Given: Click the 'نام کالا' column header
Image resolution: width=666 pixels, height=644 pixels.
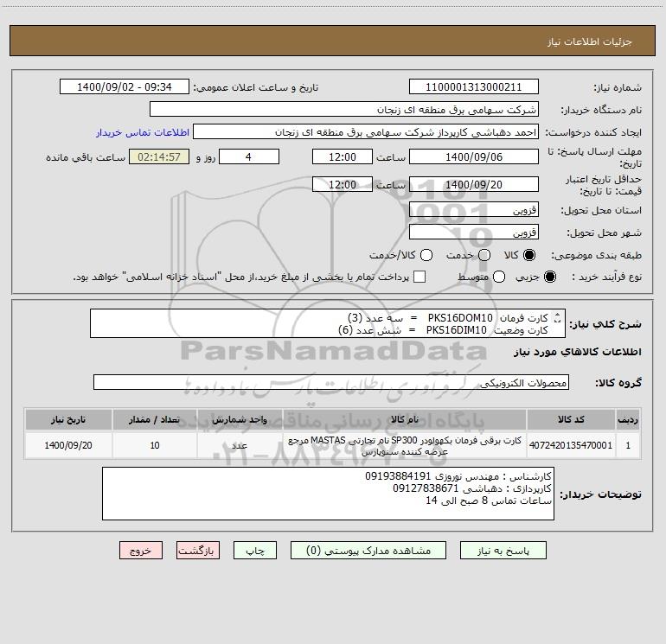Looking at the screenshot, I should (x=405, y=419).
